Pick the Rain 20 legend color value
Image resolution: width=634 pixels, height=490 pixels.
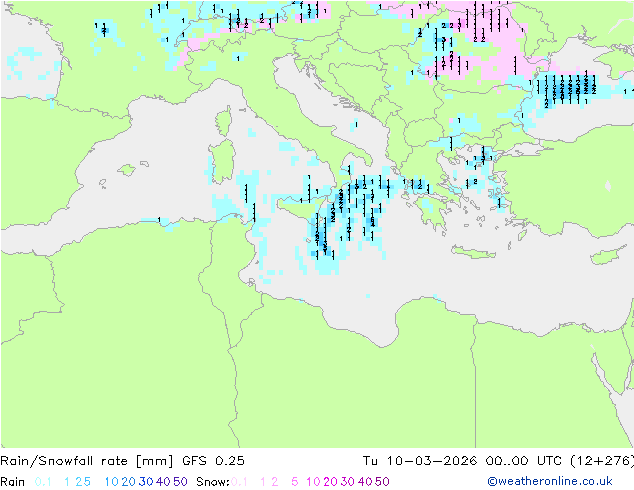[128, 482]
